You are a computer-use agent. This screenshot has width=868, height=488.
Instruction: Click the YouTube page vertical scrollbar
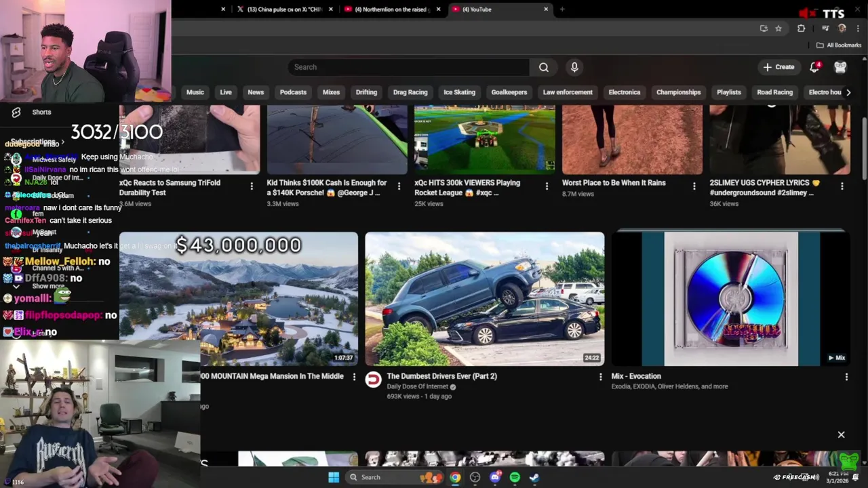tap(864, 149)
